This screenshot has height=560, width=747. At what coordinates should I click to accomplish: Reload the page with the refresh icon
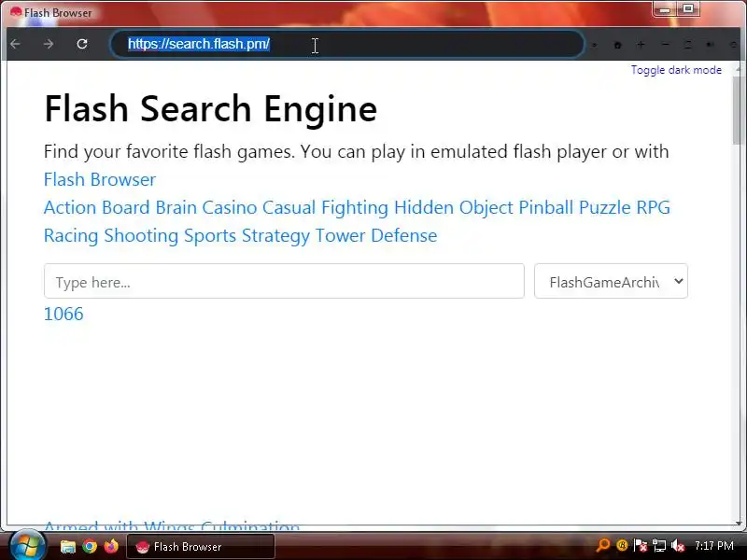(x=82, y=44)
